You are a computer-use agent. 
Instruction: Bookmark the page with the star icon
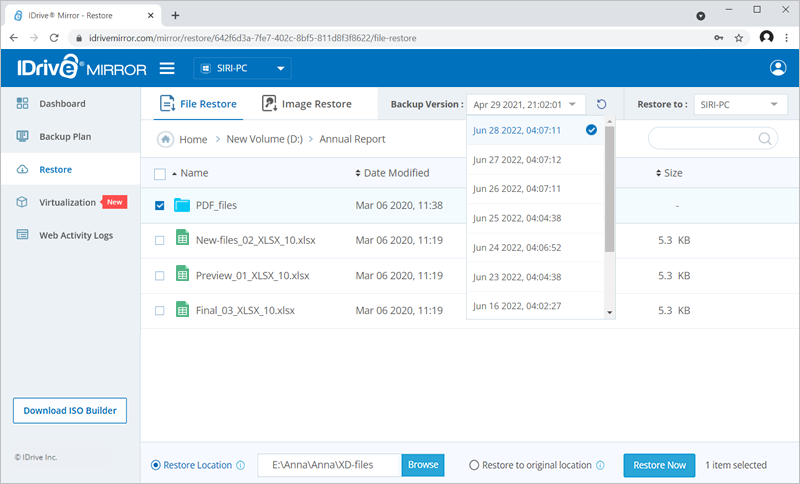point(739,38)
